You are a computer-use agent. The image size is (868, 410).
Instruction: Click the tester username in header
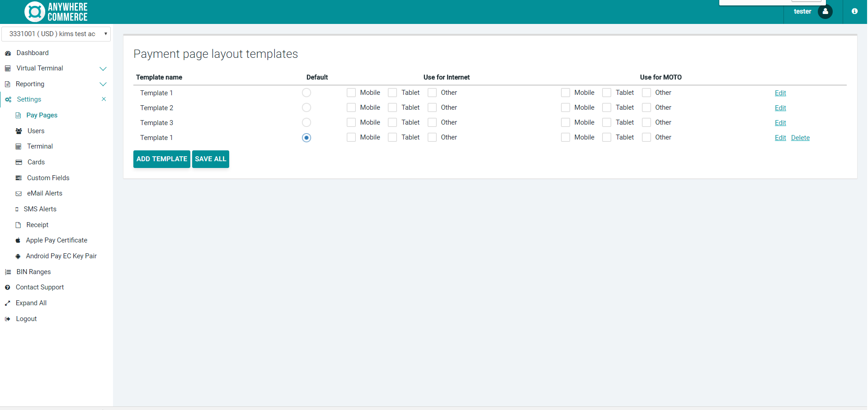[x=802, y=11]
